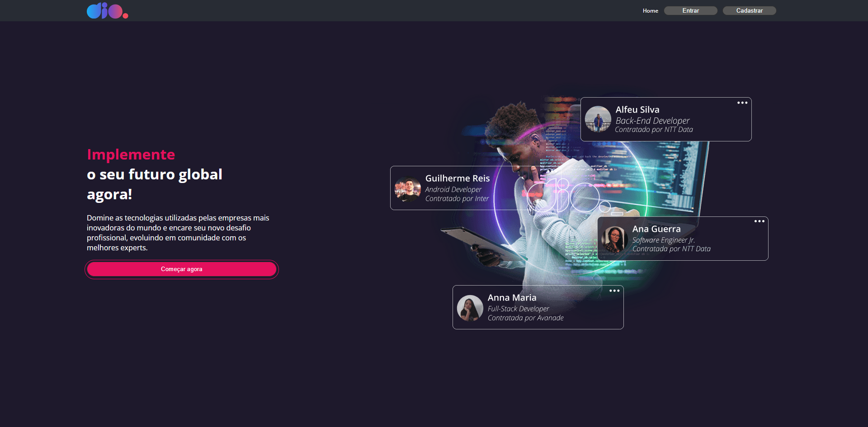
Task: Open the three-dot menu on Anna Maria card
Action: (x=614, y=291)
